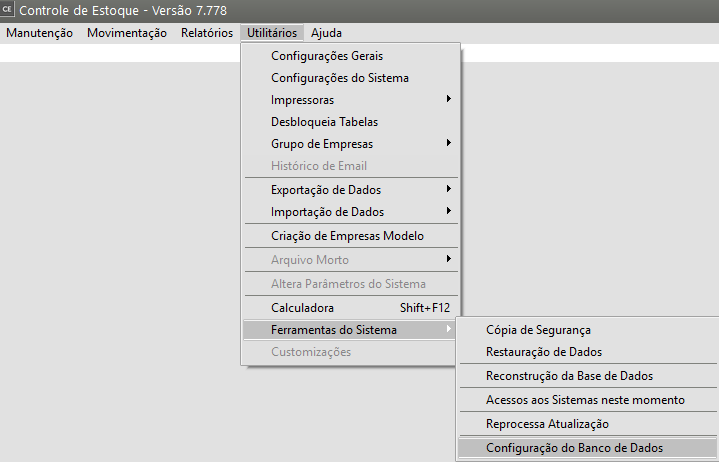Open Acessos aos Sistemas neste momento
The width and height of the screenshot is (719, 462).
(585, 400)
